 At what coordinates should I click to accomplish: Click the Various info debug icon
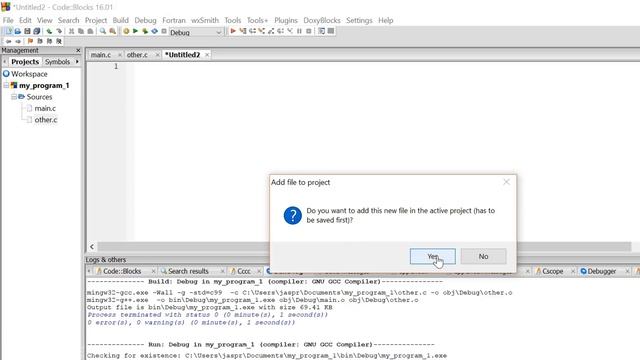click(331, 31)
